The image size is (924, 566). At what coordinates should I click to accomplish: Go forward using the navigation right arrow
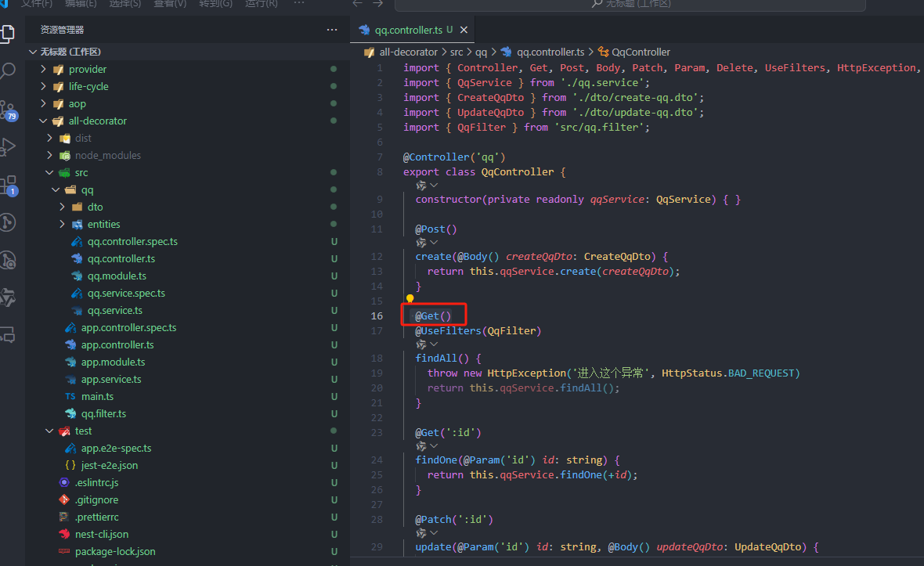[377, 4]
